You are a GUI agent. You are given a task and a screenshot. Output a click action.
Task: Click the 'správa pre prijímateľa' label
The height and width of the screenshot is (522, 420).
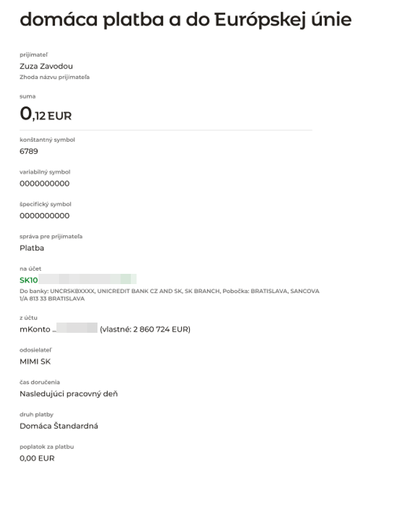(51, 237)
